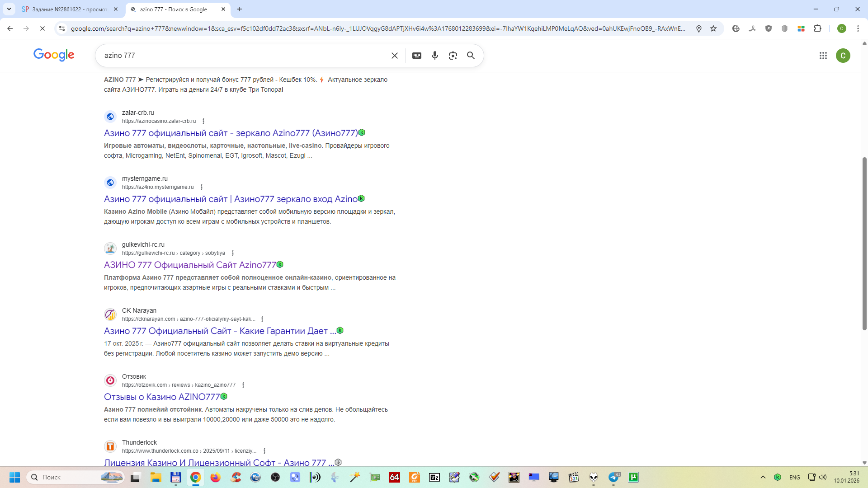868x488 pixels.
Task: Open the CK Narayan Азино 777 result
Action: [220, 331]
